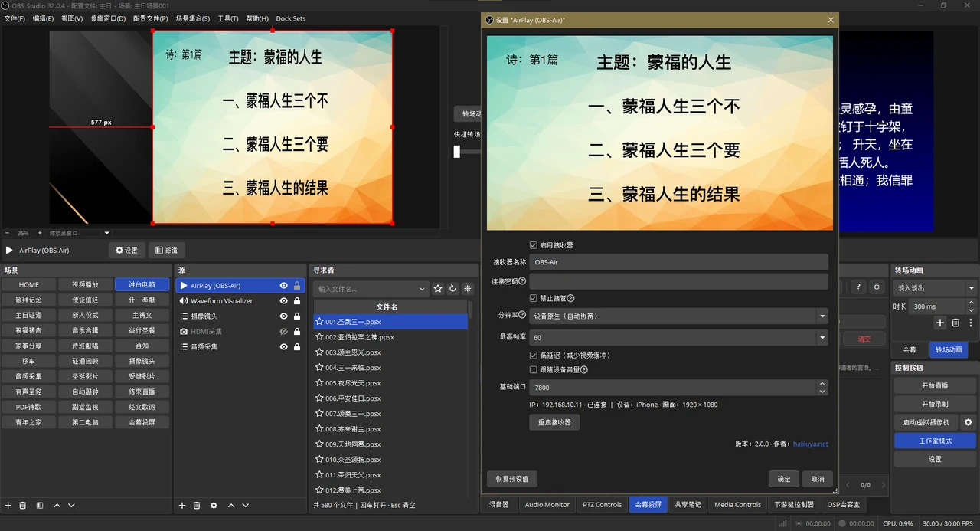Screen dimensions: 980x531
Task: Switch to 混音器 tab
Action: (498, 505)
